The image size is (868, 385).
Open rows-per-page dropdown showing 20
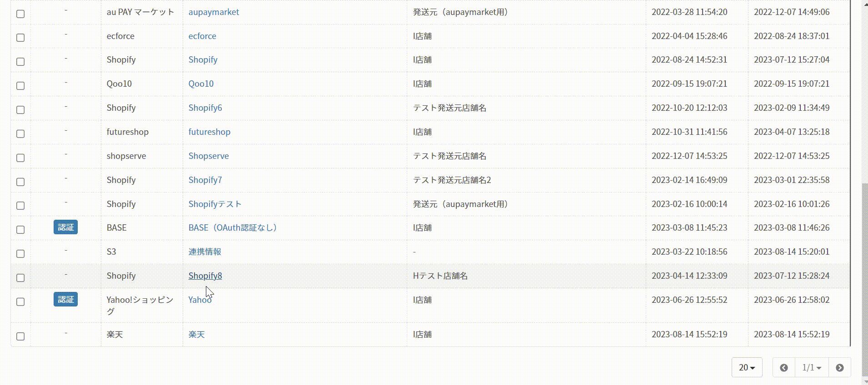[x=747, y=367]
